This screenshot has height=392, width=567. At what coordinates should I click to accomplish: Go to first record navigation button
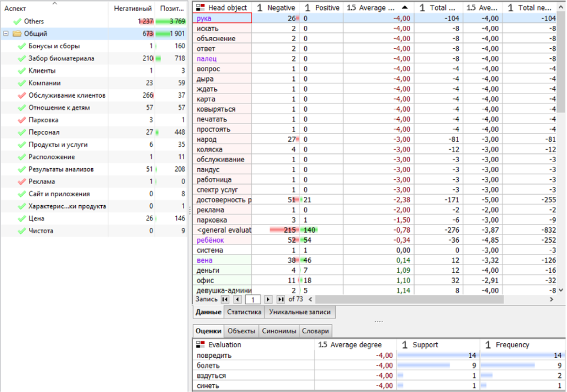click(225, 300)
